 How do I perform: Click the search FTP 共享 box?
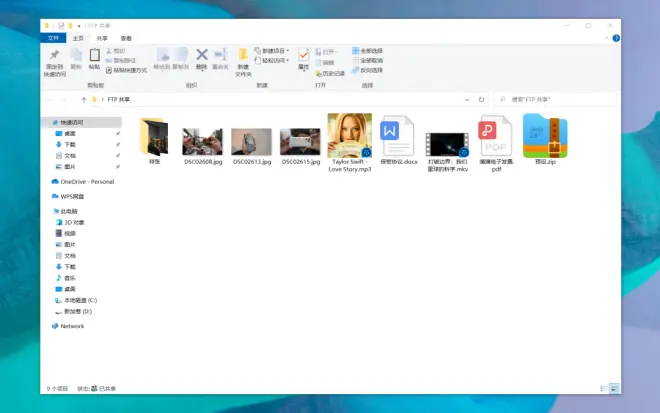tap(555, 100)
